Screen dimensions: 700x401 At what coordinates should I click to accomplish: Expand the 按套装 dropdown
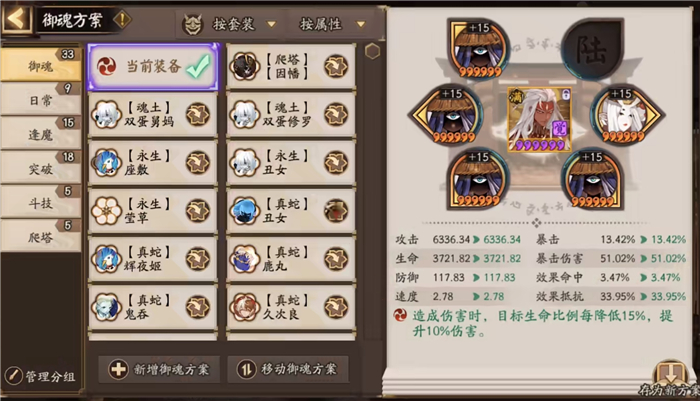(230, 24)
